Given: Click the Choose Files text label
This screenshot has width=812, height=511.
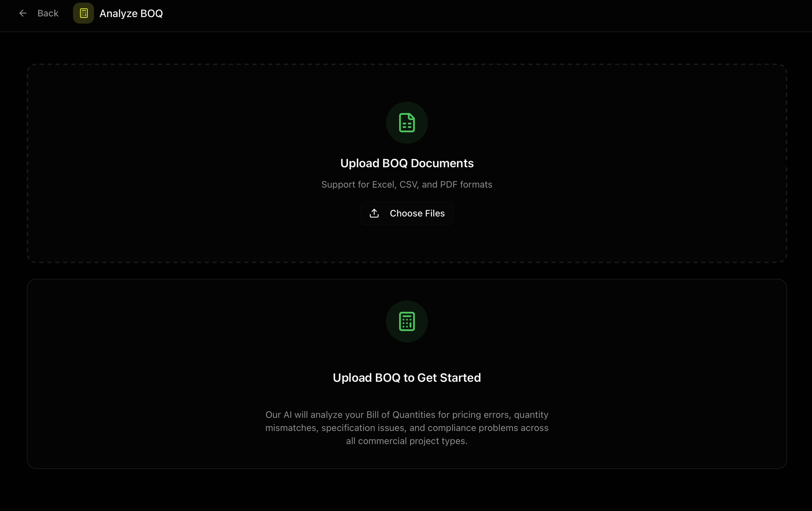Looking at the screenshot, I should click(417, 213).
